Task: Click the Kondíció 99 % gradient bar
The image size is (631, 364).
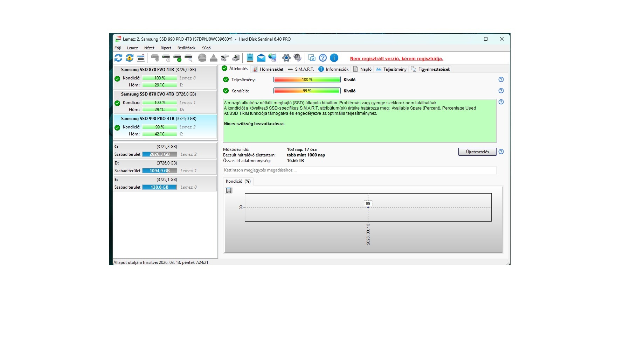Action: click(x=307, y=91)
